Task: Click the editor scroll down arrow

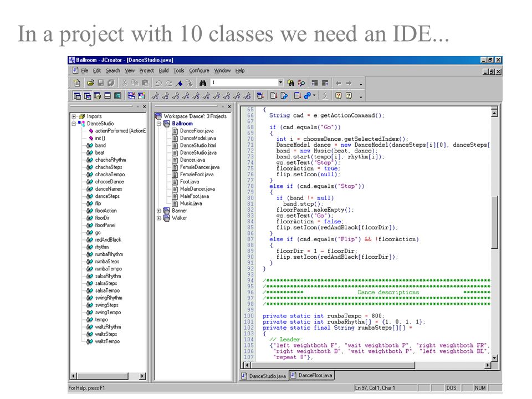Action: pyautogui.click(x=495, y=357)
